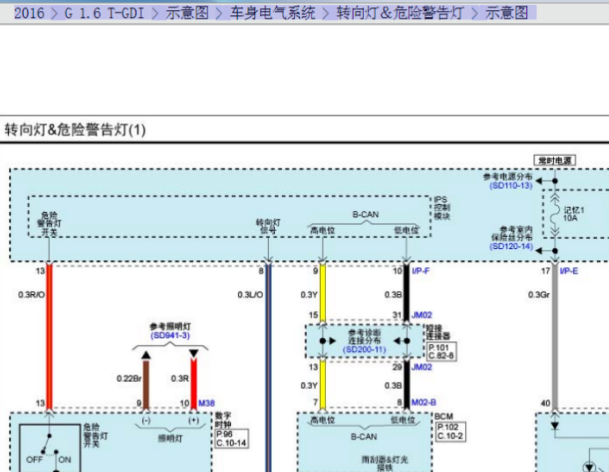Click the IPS 控制模块 label
The width and height of the screenshot is (609, 472).
[442, 208]
